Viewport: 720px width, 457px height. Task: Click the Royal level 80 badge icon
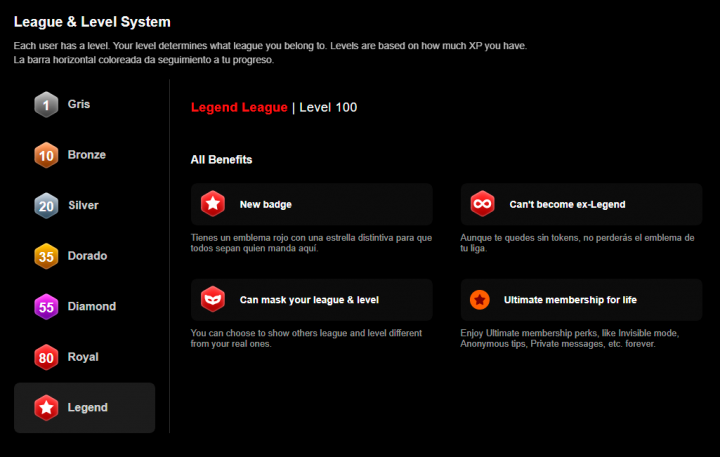click(x=46, y=357)
